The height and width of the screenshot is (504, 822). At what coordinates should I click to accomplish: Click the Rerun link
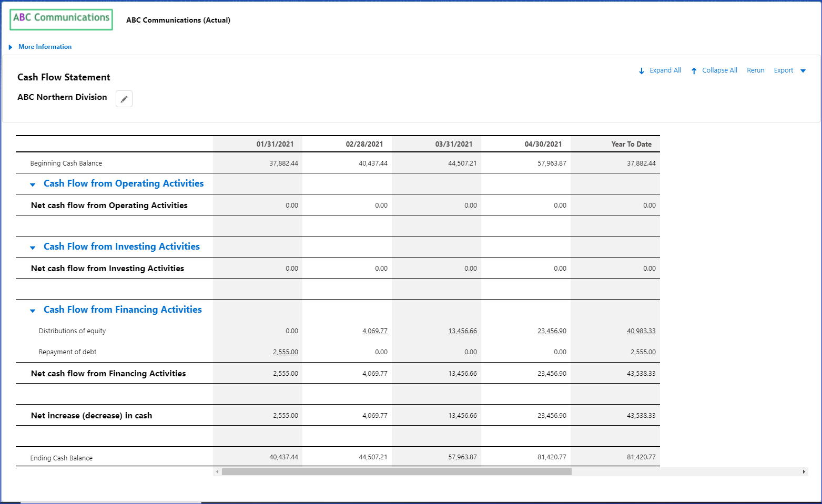point(755,70)
